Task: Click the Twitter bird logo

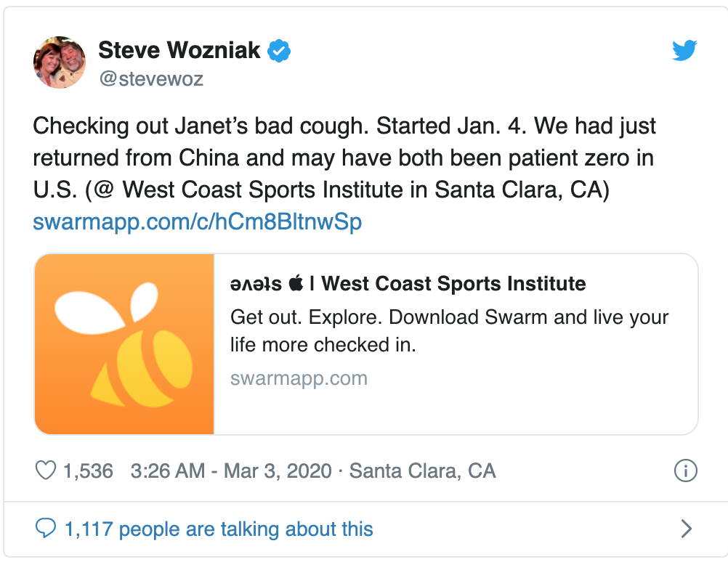Action: tap(684, 51)
